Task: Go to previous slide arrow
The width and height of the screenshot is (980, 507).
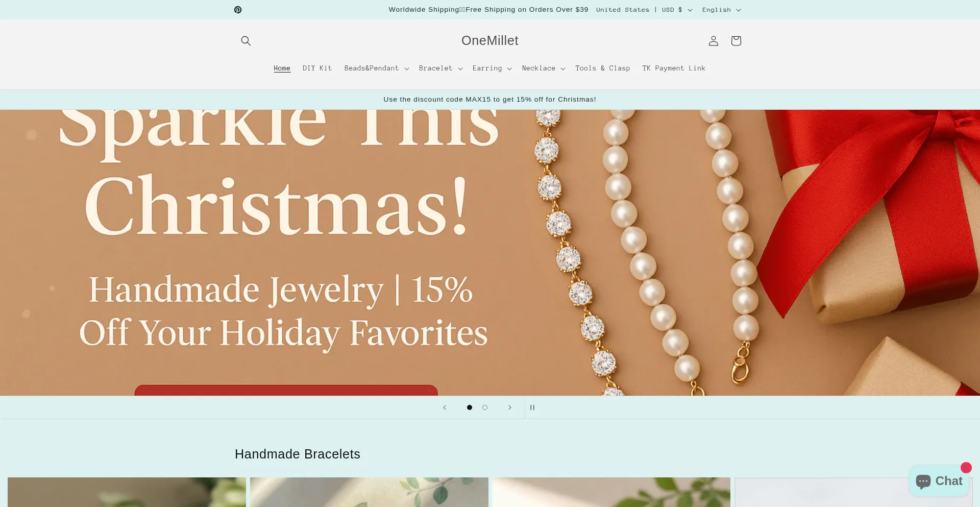Action: 445,407
